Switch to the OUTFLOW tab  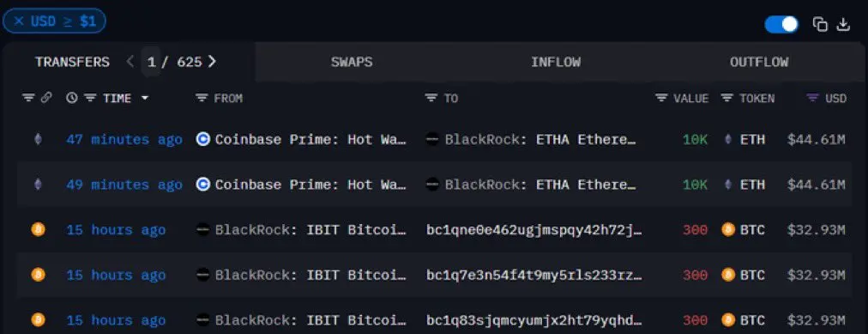[759, 62]
